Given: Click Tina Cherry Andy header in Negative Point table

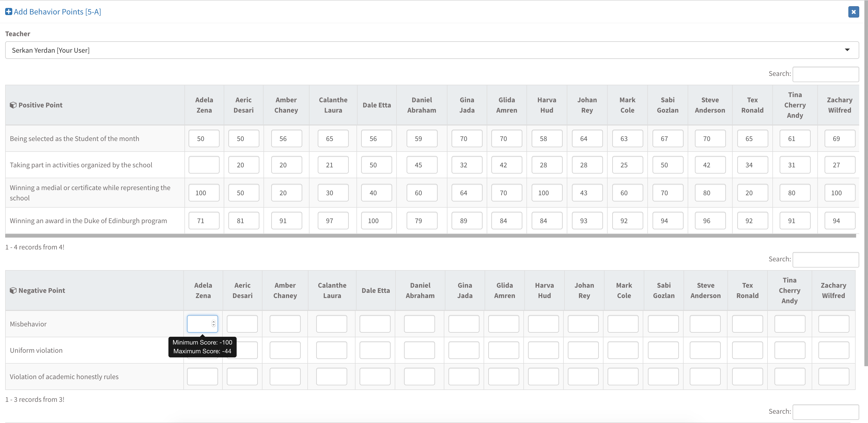Looking at the screenshot, I should [x=789, y=290].
